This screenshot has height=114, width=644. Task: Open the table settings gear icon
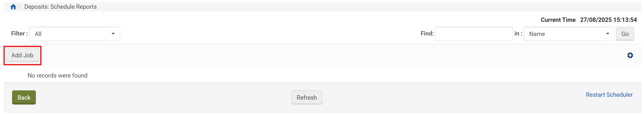(630, 55)
